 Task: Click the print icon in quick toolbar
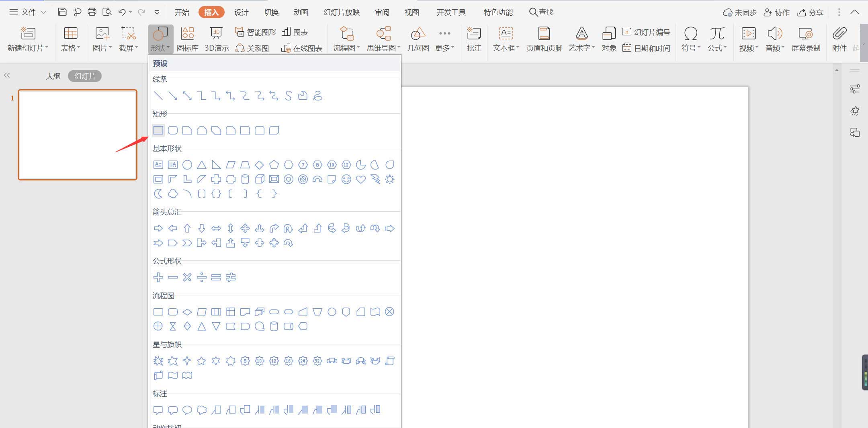(x=92, y=12)
